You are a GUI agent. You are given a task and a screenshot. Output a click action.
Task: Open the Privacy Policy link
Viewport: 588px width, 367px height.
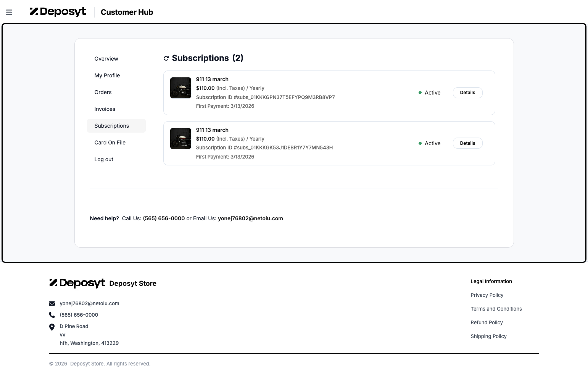click(487, 295)
